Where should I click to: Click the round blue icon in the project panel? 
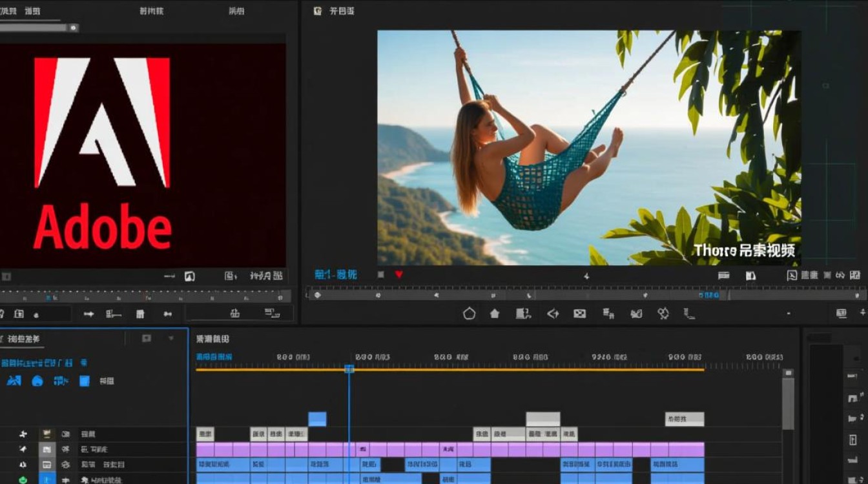click(37, 381)
